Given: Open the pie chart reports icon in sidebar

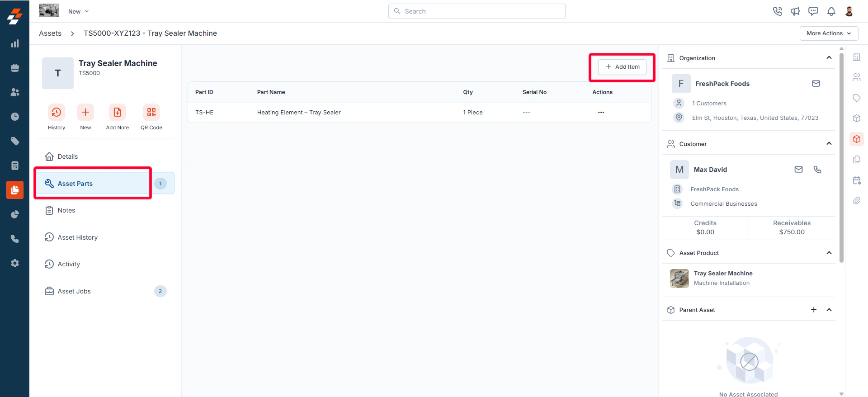Looking at the screenshot, I should tap(15, 214).
